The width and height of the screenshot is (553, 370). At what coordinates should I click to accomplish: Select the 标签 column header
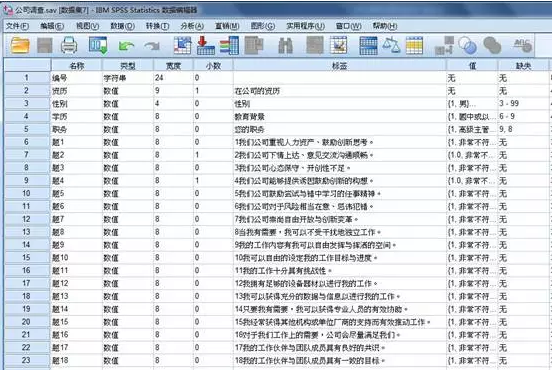coord(340,66)
